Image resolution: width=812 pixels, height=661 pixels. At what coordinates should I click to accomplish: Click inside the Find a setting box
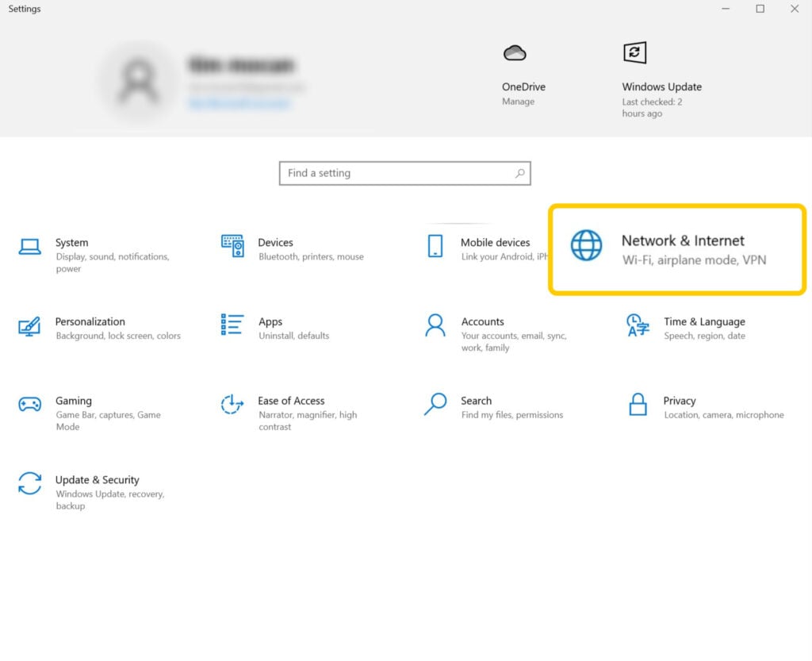tap(389, 173)
